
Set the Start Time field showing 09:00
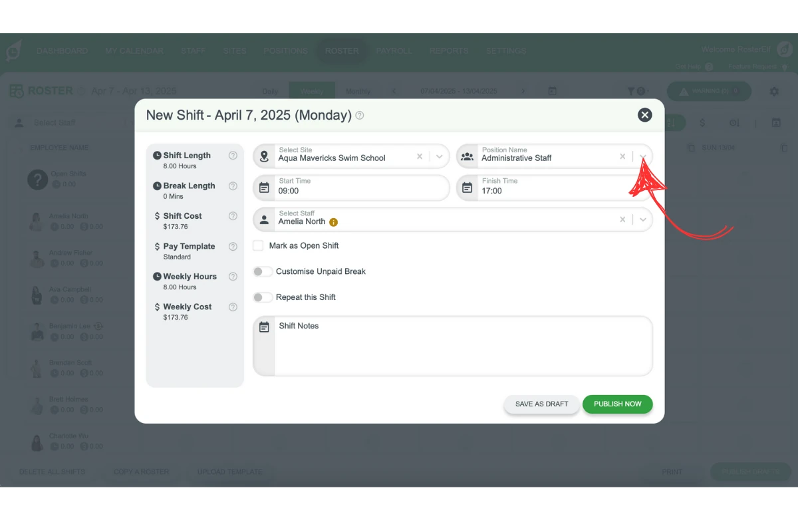(352, 188)
